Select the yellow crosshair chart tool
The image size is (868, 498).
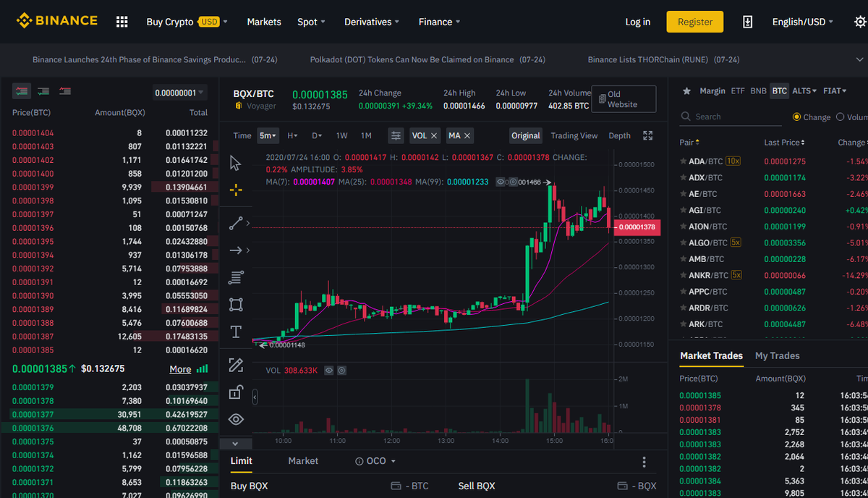pos(236,190)
